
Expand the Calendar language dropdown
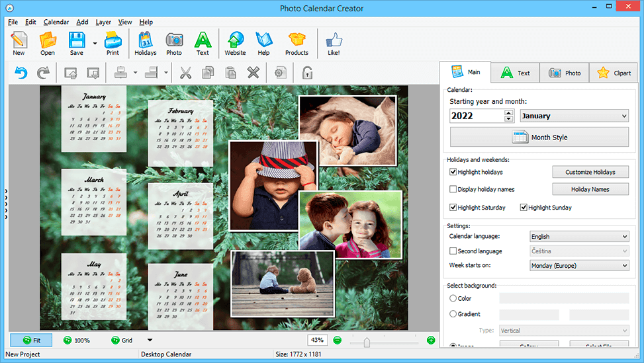click(579, 237)
